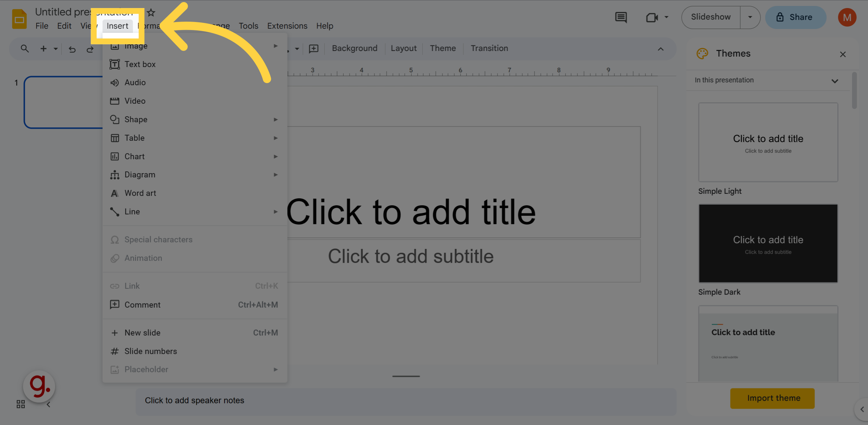This screenshot has height=425, width=868.
Task: Click the Slide numbers menu item
Action: click(151, 351)
